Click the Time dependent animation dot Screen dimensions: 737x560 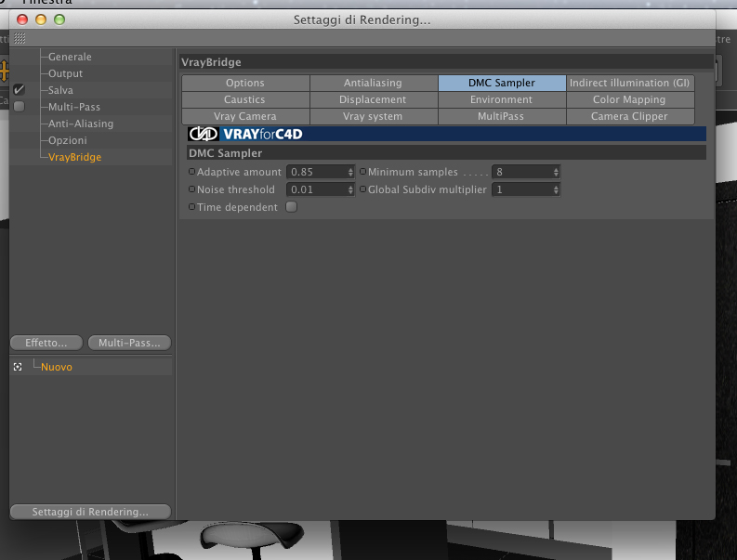point(191,207)
